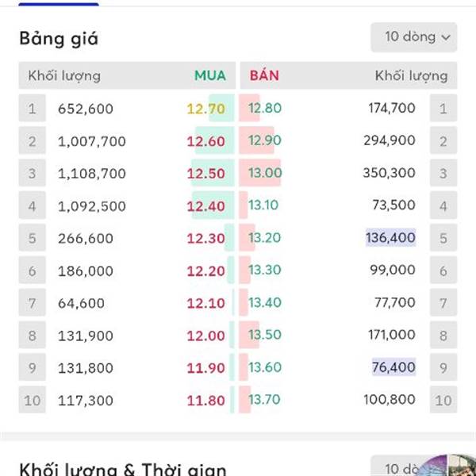Click highlighted sell volume 136,400
Image resolution: width=476 pixels, height=476 pixels.
(390, 237)
